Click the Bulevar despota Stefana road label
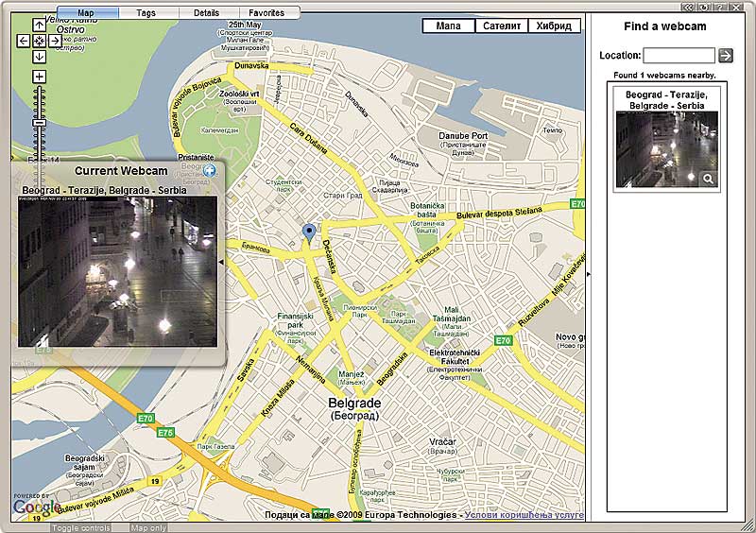The width and height of the screenshot is (756, 533). pos(499,213)
